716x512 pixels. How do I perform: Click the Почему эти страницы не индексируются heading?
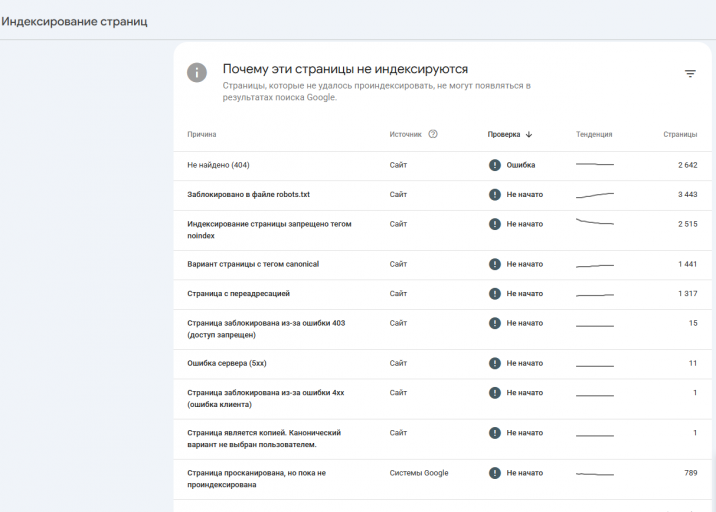point(345,69)
